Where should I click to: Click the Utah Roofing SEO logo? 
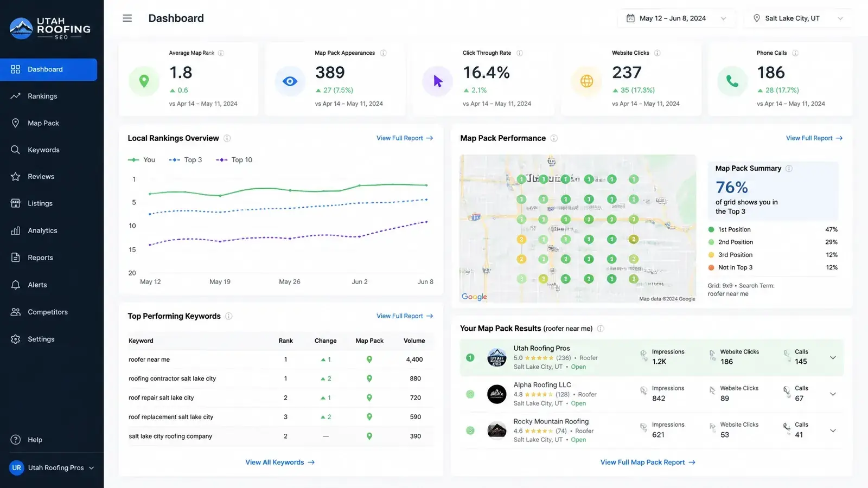point(50,28)
